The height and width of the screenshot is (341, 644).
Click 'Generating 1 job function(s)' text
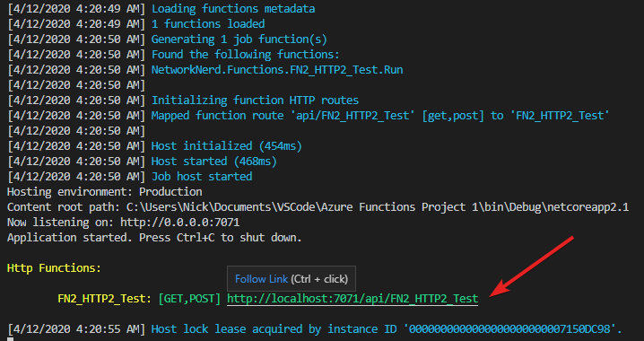[239, 39]
